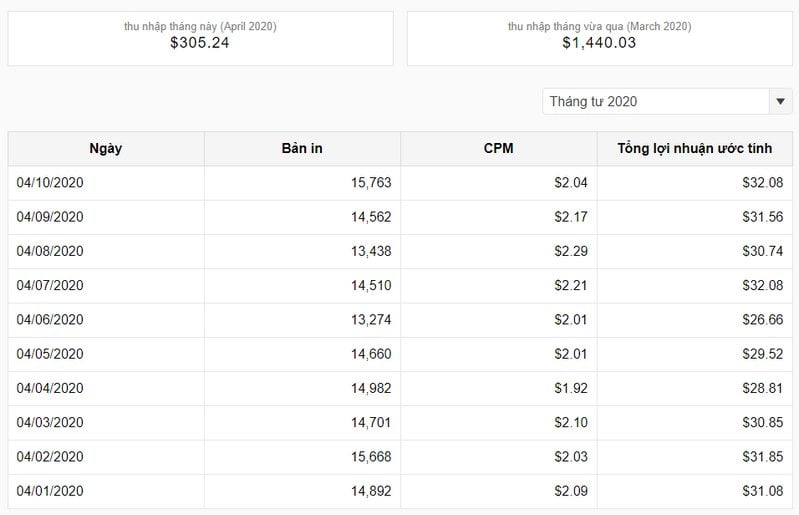
Task: Select the 04/08/2020 row
Action: pos(400,251)
